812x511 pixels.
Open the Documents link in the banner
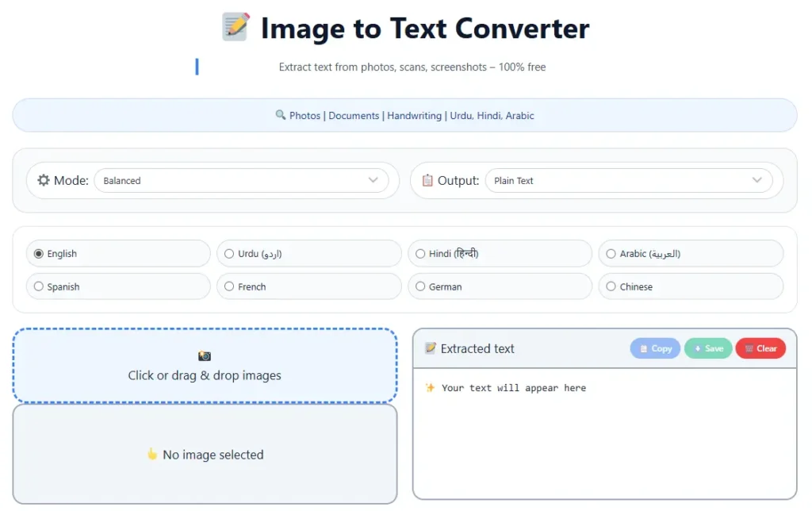point(354,115)
